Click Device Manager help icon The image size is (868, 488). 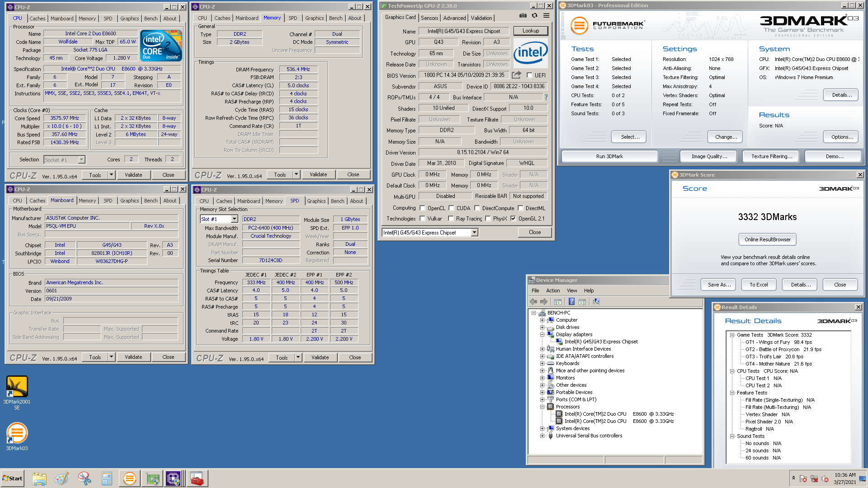[571, 301]
